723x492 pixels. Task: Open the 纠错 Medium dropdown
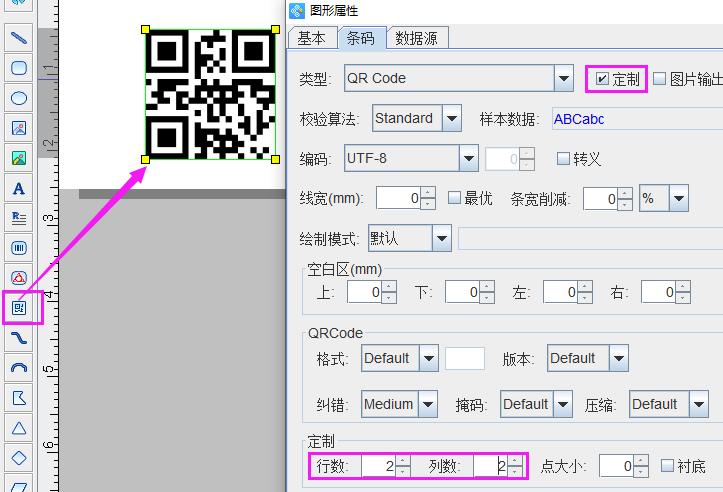coord(428,404)
